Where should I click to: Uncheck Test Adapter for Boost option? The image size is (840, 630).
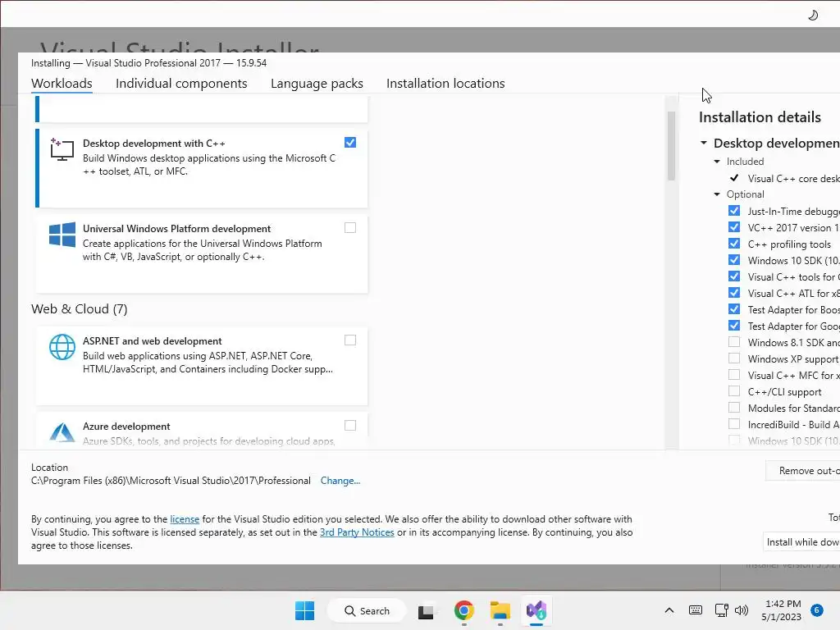tap(734, 309)
